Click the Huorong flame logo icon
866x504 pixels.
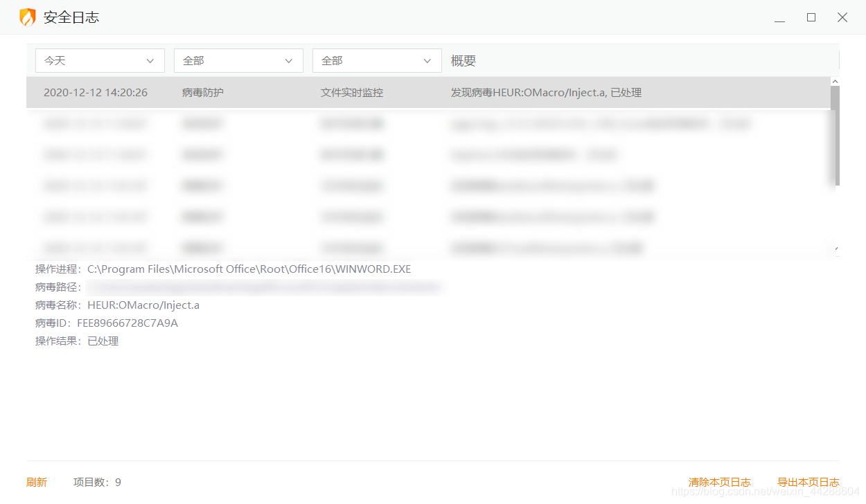[27, 17]
